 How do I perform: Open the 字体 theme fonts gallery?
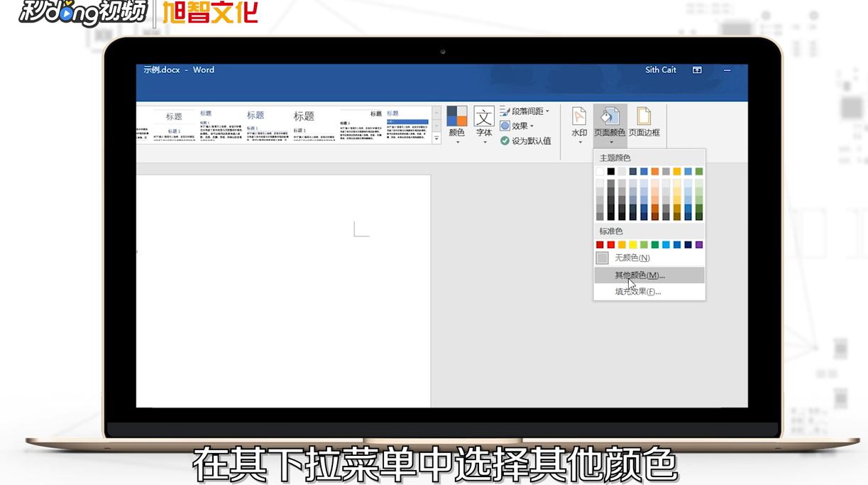tap(484, 125)
